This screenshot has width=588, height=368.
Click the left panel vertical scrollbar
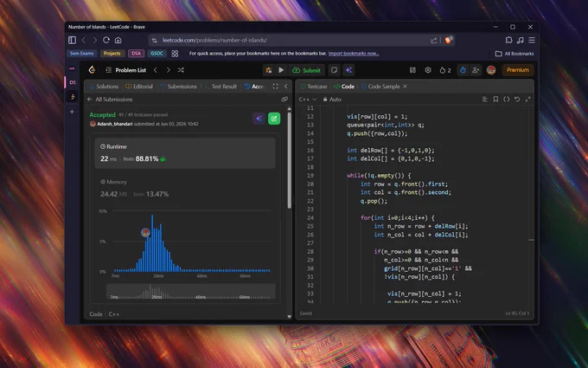point(289,160)
